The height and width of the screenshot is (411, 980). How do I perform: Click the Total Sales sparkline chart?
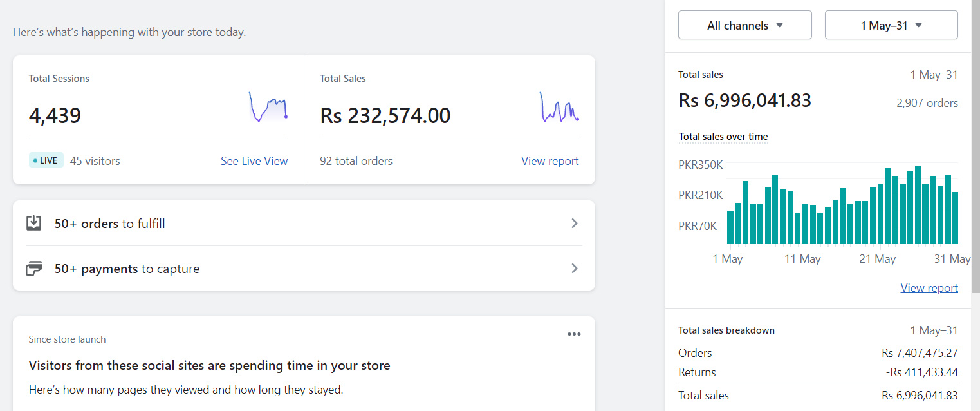(559, 107)
